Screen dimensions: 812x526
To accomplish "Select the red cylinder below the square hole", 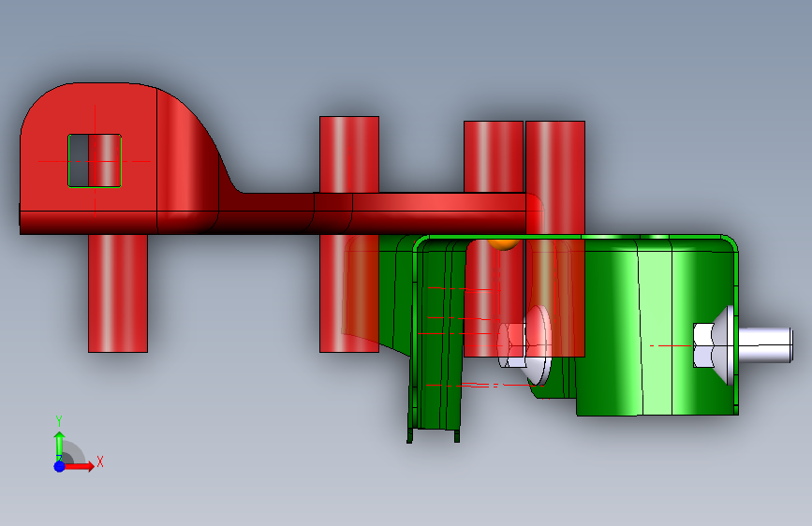I will (118, 293).
